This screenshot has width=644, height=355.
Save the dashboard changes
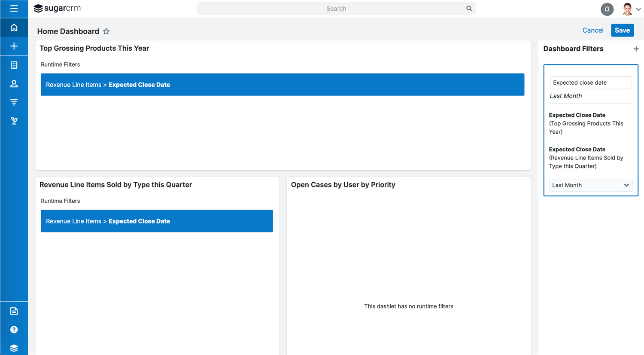[x=622, y=31]
